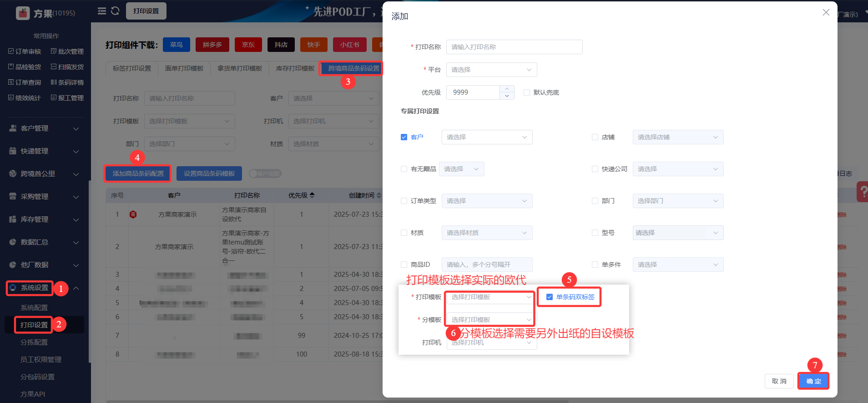The image size is (868, 403).
Task: Open the 店铺 dropdown (请选择店铺)
Action: click(x=678, y=137)
